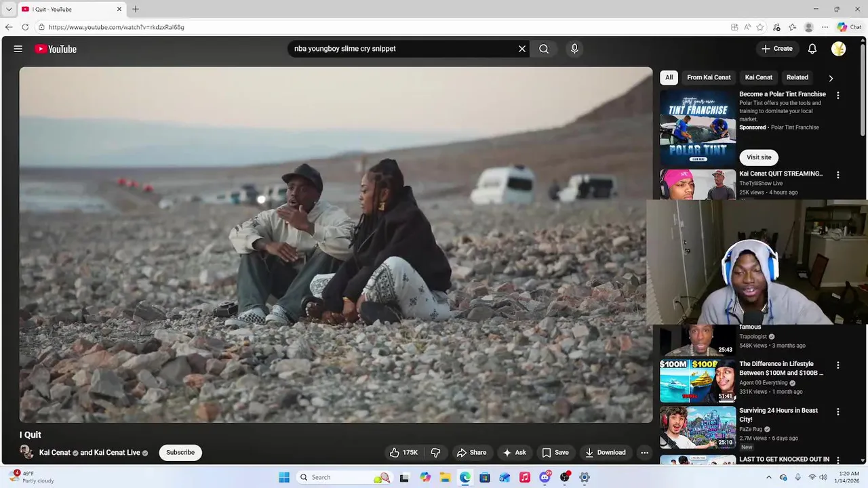
Task: Open Edge media control music icon
Action: tap(776, 27)
